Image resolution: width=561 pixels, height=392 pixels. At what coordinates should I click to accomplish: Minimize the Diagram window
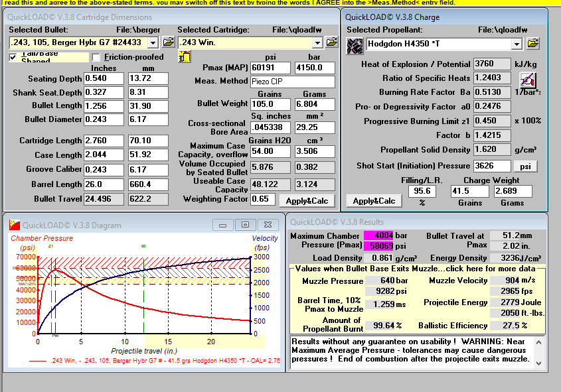pos(222,225)
